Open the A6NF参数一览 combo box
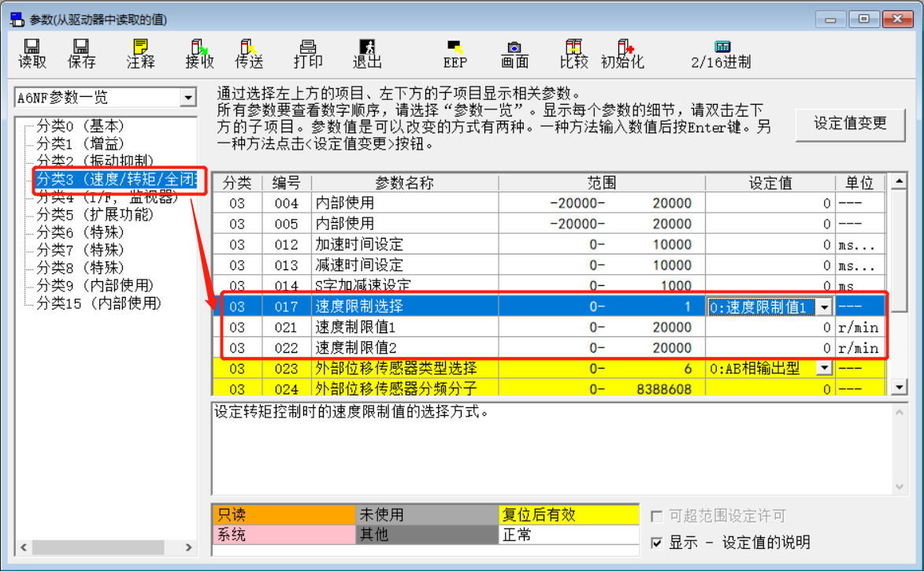Image resolution: width=924 pixels, height=571 pixels. [187, 96]
